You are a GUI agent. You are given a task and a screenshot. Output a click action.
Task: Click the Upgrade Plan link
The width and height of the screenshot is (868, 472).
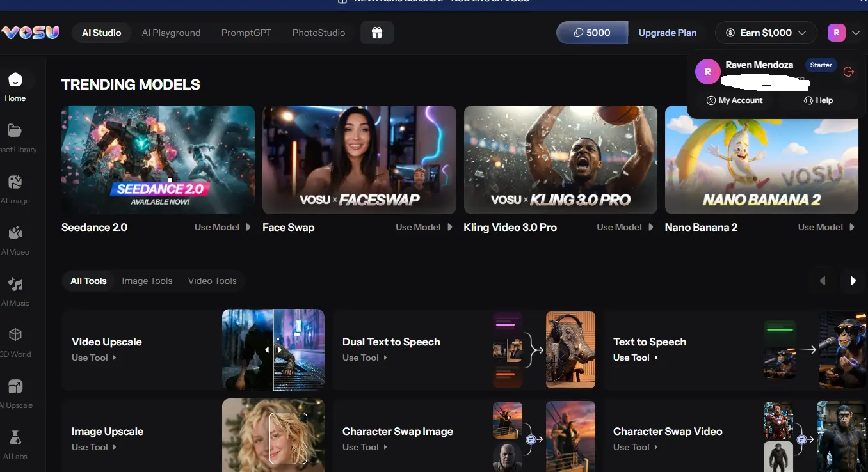click(x=668, y=33)
